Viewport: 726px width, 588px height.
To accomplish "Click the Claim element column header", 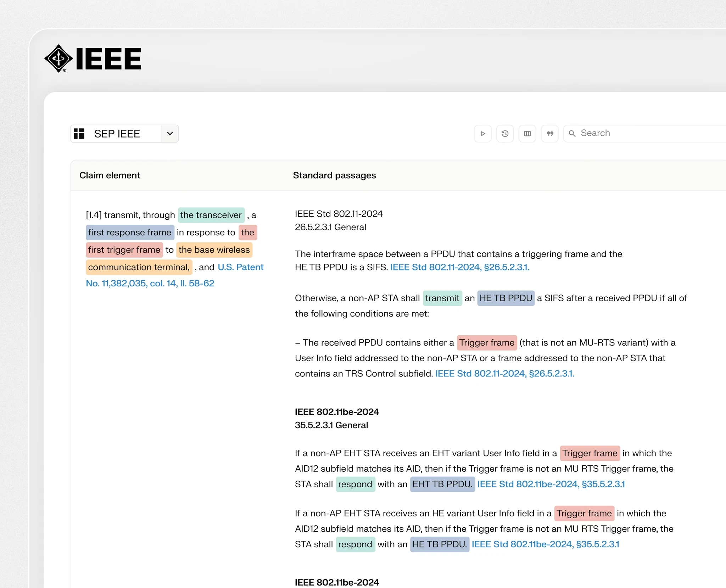I will point(110,175).
